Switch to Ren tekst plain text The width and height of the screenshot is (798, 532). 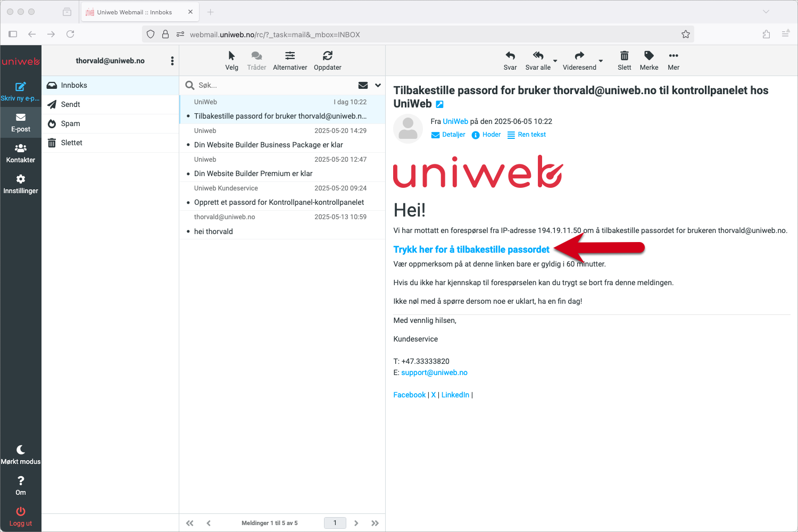527,135
